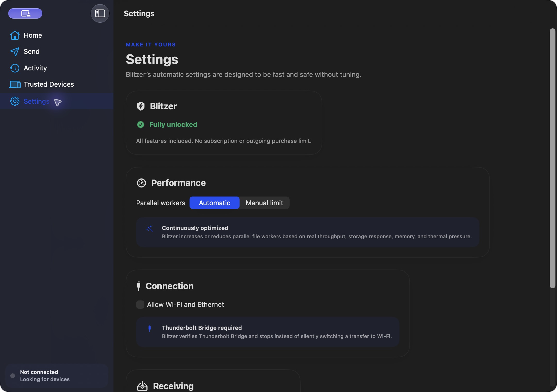Toggle the sidebar with the panel icon
557x392 pixels.
coord(100,13)
